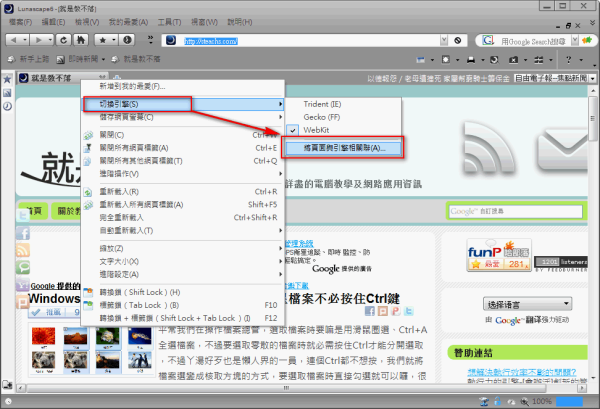The image size is (600, 409).
Task: Click the window-layout icon in right toolbar
Action: [x=421, y=60]
